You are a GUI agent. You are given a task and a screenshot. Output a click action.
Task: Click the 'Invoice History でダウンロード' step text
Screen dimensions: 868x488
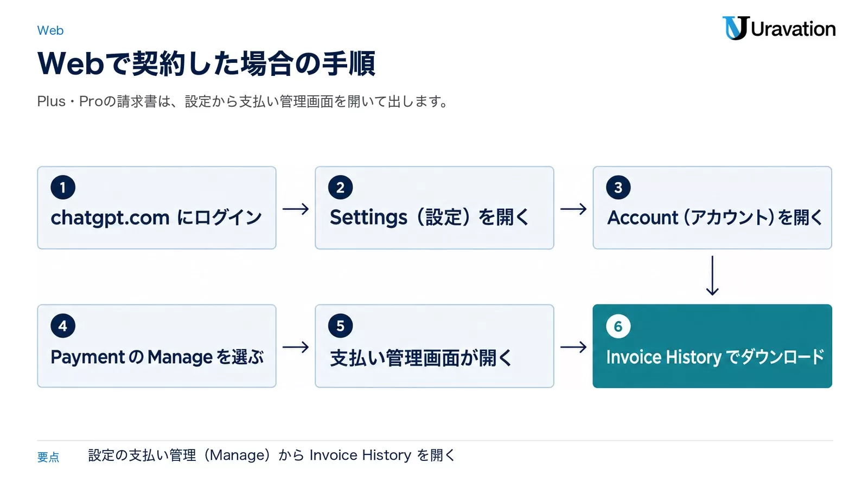click(715, 357)
